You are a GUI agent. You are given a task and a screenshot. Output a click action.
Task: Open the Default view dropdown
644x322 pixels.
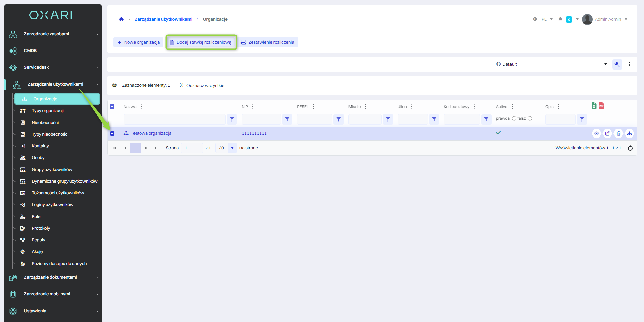click(x=552, y=64)
